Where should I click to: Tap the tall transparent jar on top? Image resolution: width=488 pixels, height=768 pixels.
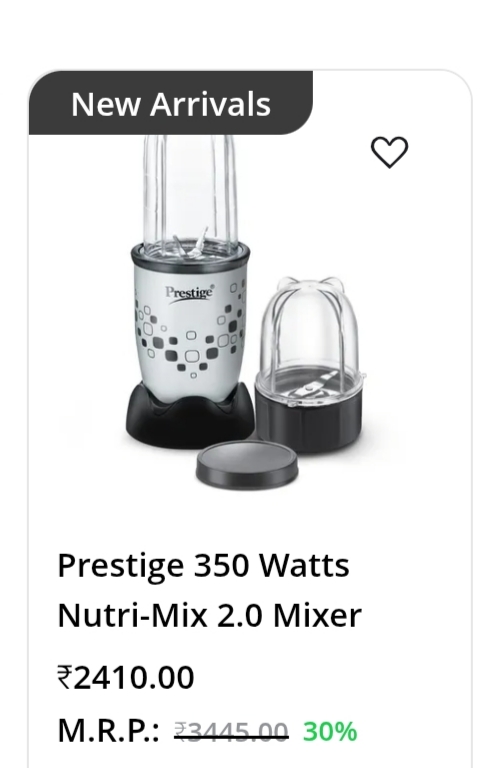(x=190, y=191)
